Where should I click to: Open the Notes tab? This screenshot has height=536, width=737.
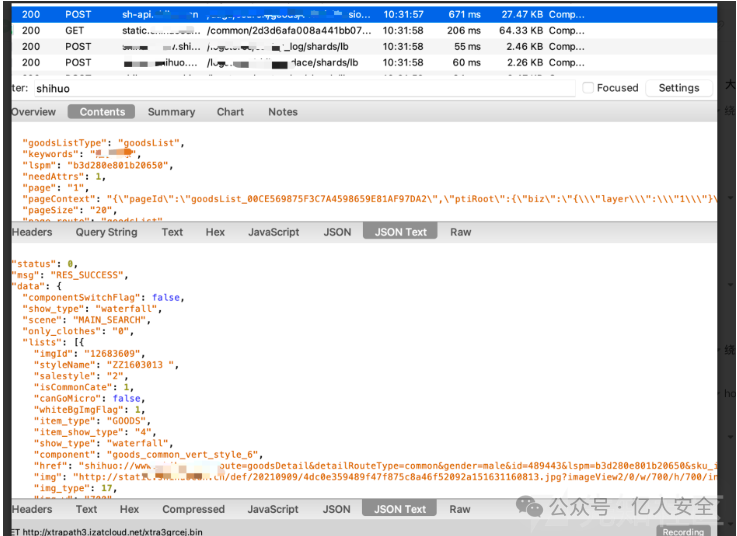tap(283, 112)
